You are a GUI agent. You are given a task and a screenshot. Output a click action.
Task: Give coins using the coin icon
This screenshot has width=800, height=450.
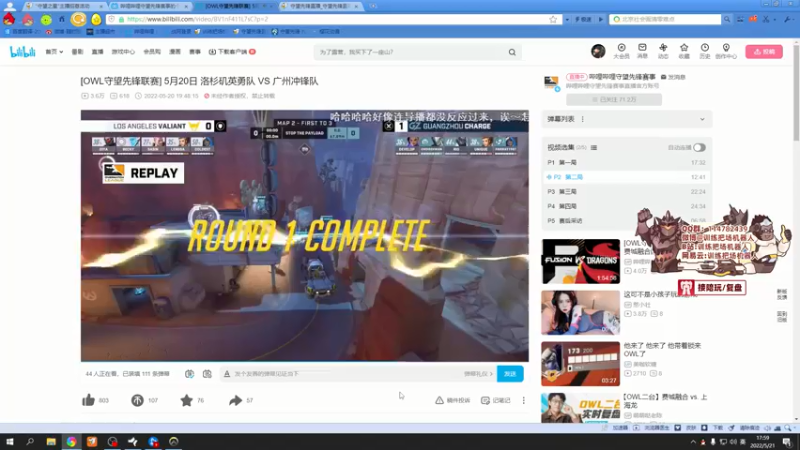137,400
